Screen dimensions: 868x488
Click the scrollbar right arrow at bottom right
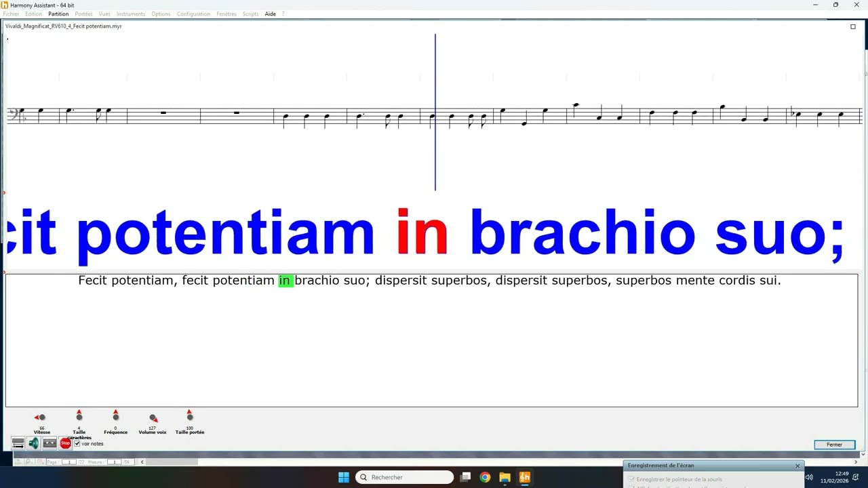tap(855, 462)
